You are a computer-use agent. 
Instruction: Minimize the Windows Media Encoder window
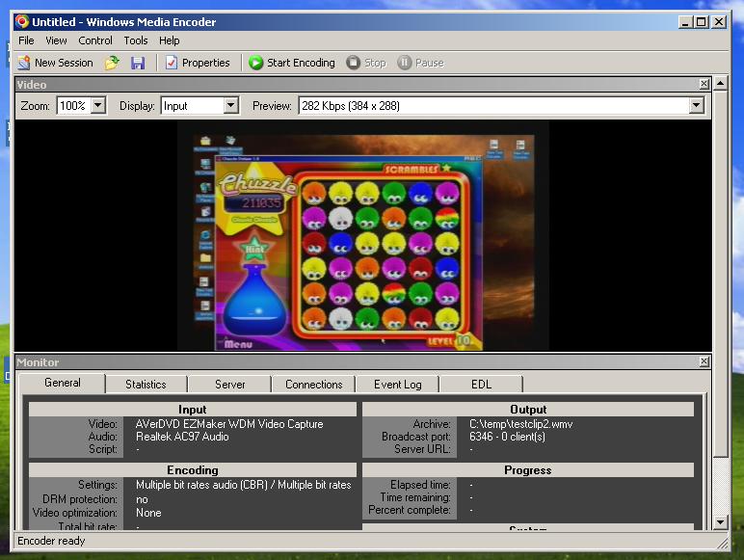coord(685,22)
